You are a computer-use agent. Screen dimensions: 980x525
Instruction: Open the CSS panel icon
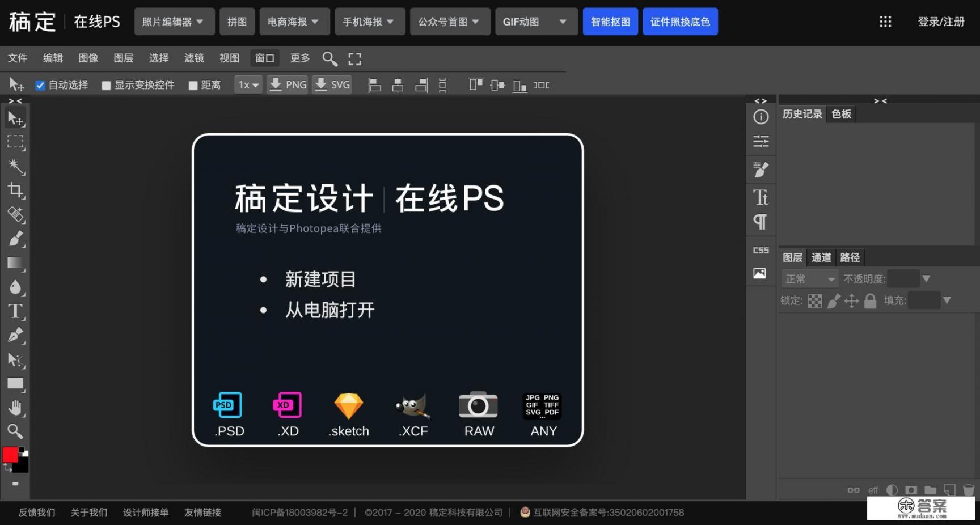[761, 250]
